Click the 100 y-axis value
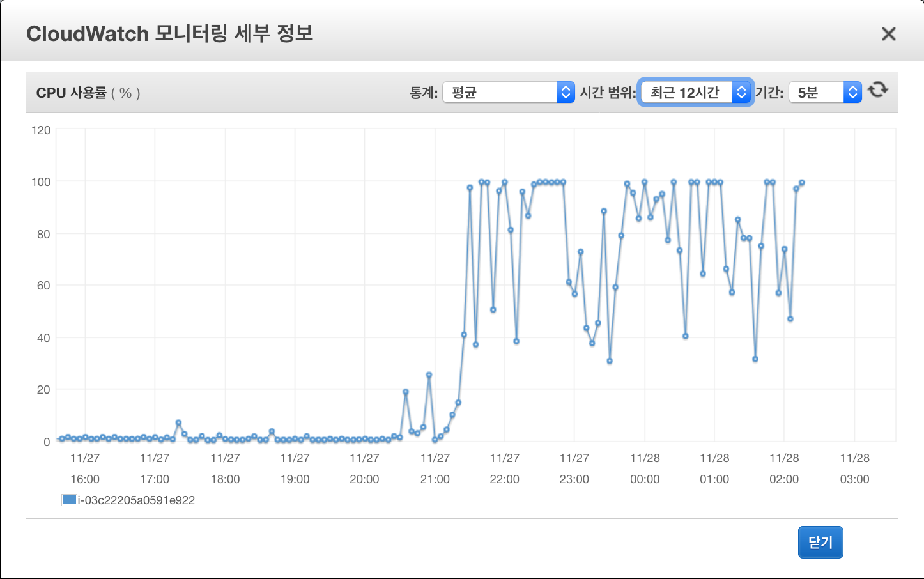The image size is (924, 579). 41,182
